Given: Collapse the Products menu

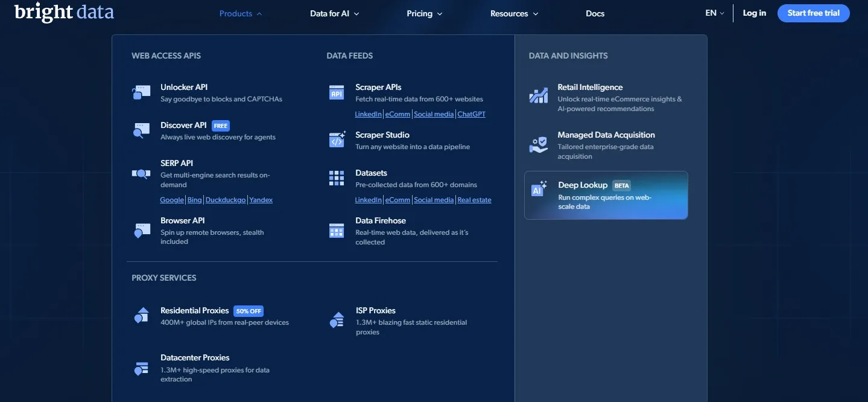Looking at the screenshot, I should coord(241,13).
